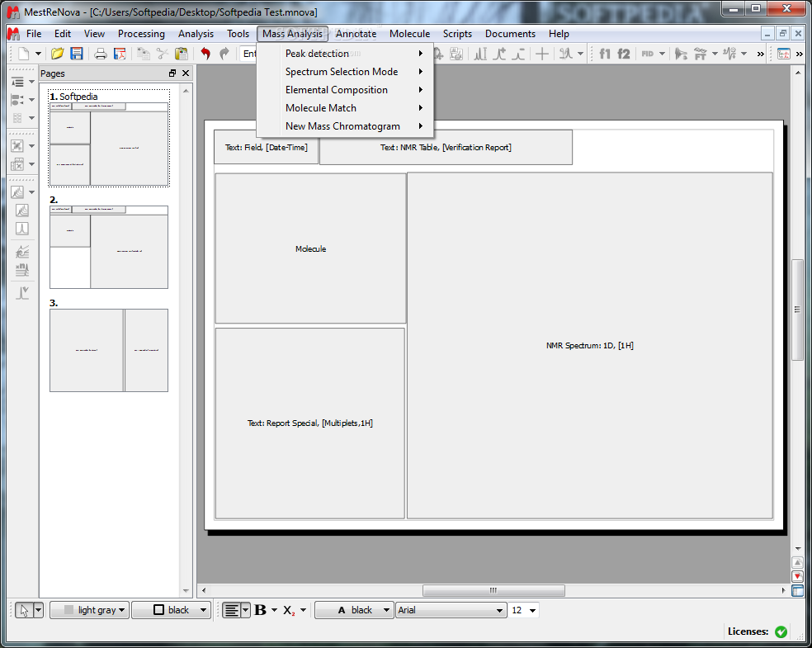The width and height of the screenshot is (812, 648).
Task: Click the New document icon
Action: click(24, 54)
